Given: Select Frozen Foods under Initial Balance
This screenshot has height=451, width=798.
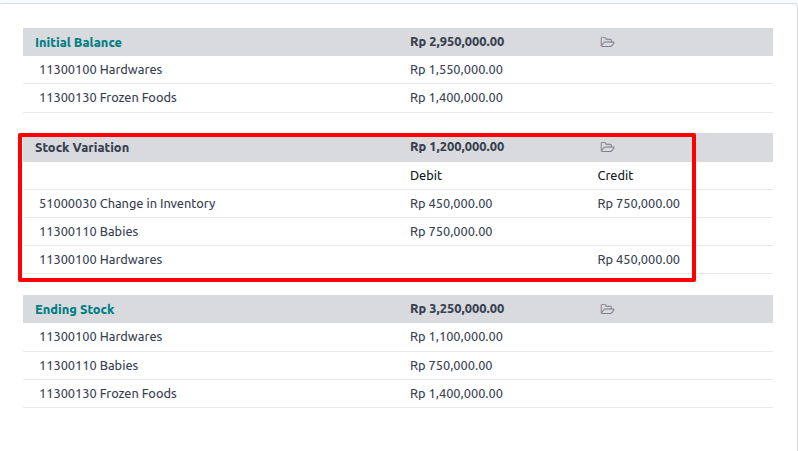Looking at the screenshot, I should [x=108, y=98].
